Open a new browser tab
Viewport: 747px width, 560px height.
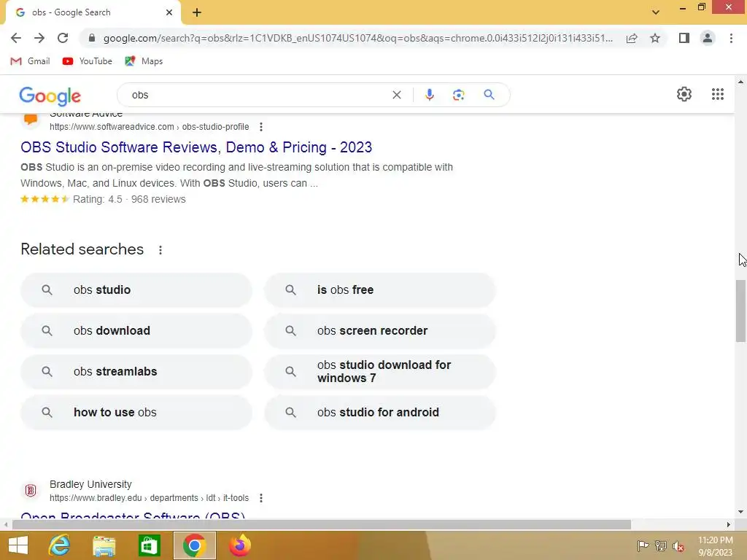click(197, 12)
